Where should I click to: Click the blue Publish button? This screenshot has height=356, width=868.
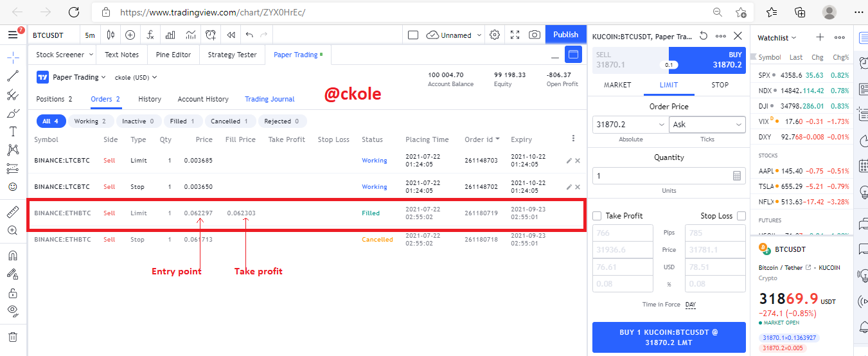pos(565,35)
